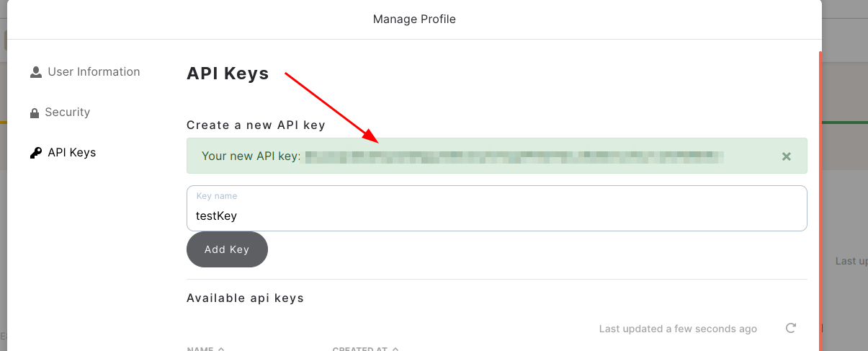Screen dimensions: 868x351
Task: Click the API Keys page heading
Action: (228, 74)
